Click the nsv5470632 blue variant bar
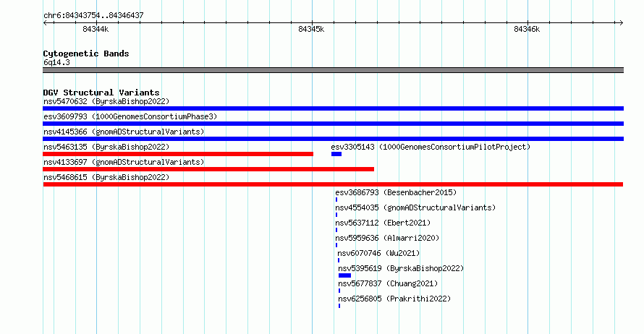Viewport: 644px width, 334px height. [333, 108]
